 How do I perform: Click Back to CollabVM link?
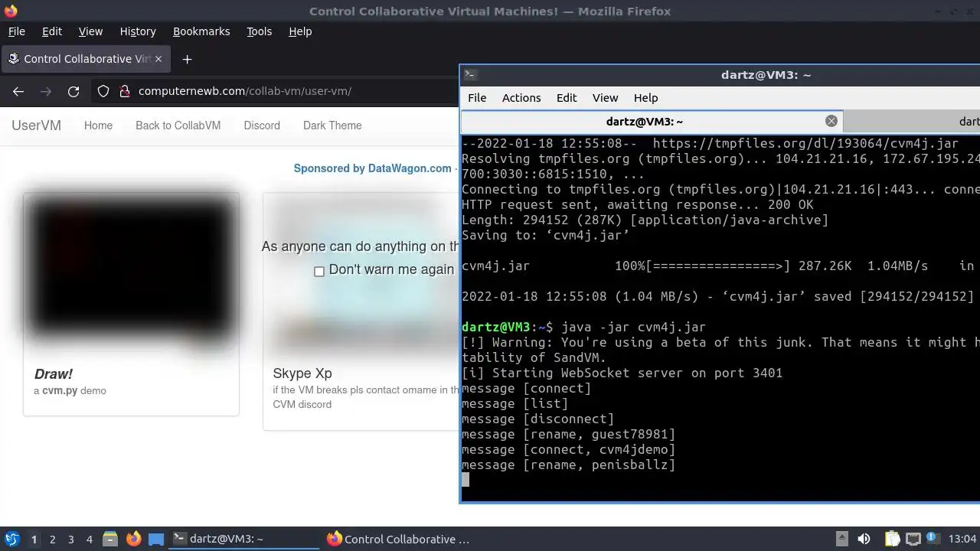178,126
